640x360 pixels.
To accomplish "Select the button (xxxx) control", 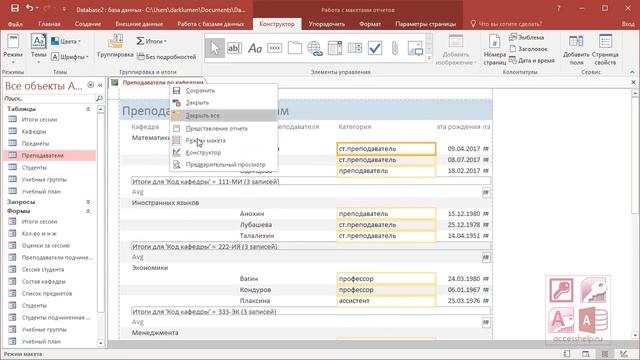I will [275, 48].
